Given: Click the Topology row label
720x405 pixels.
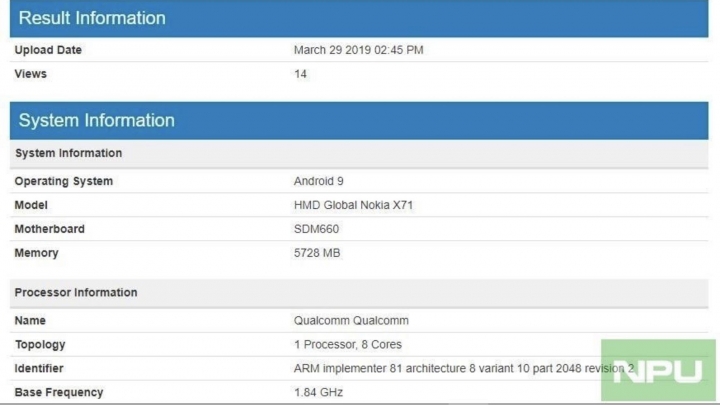Looking at the screenshot, I should tap(40, 344).
